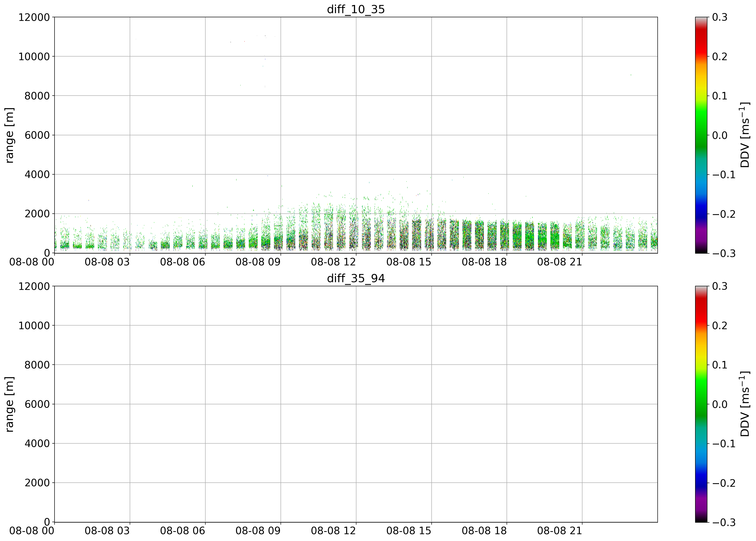Click the top colorbar's 0.1 tick label
The height and width of the screenshot is (541, 756).
[720, 96]
